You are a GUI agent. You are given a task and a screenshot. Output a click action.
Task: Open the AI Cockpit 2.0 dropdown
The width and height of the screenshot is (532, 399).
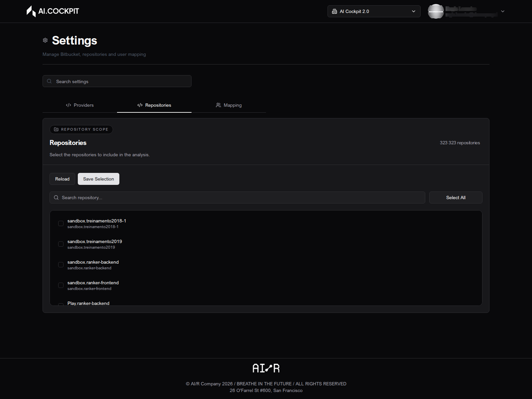point(374,11)
